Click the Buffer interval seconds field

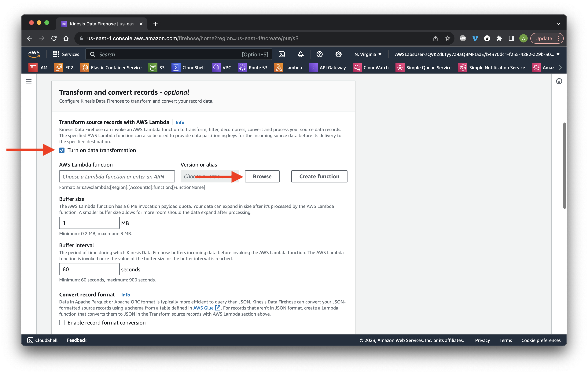coord(89,269)
